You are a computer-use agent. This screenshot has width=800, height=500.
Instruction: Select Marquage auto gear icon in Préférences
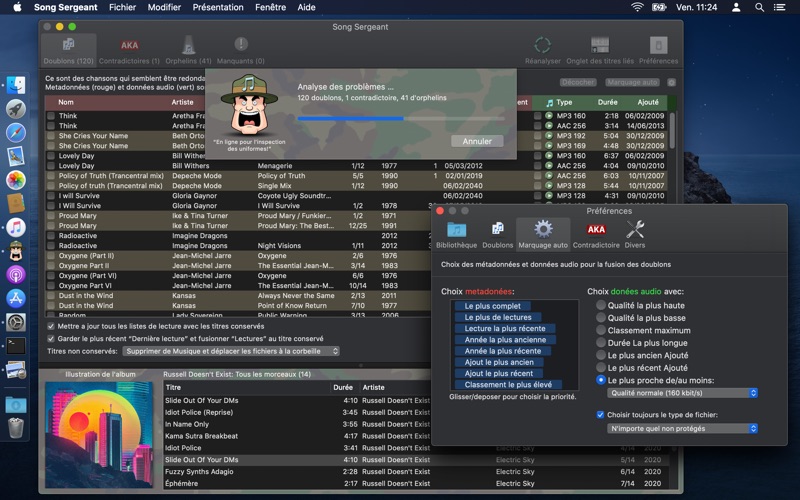543,235
